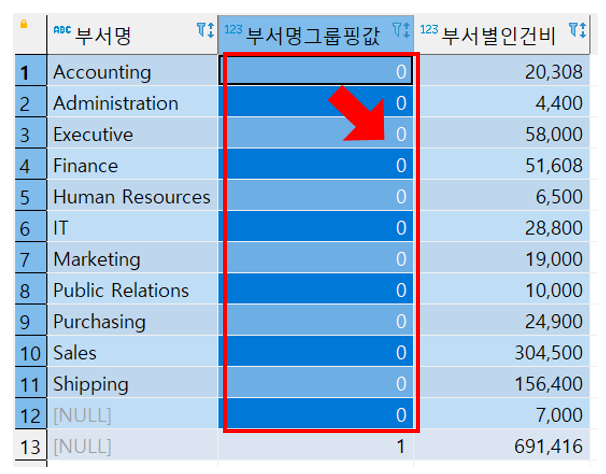
Task: Open filter/sort icon on 부서명 column
Action: 205,30
